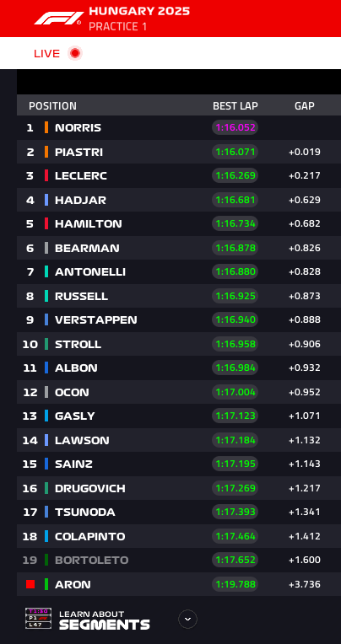Click Antonelli's teal Mercedes team color bar
Image resolution: width=341 pixels, height=644 pixels.
pos(46,271)
